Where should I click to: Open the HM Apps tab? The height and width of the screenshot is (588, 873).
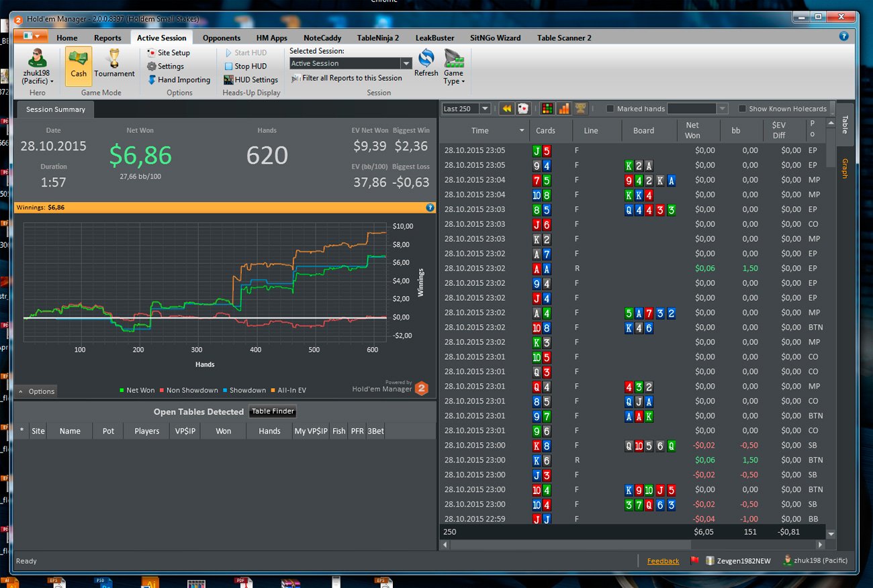click(272, 38)
